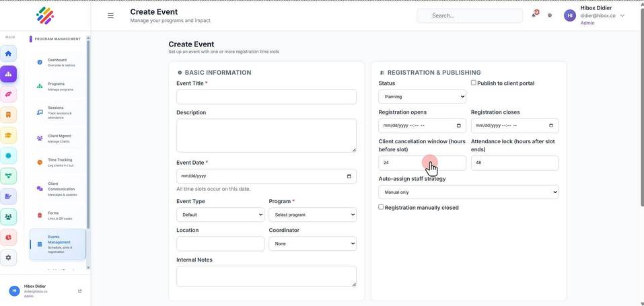Open the green people group sidebar icon

point(8,217)
